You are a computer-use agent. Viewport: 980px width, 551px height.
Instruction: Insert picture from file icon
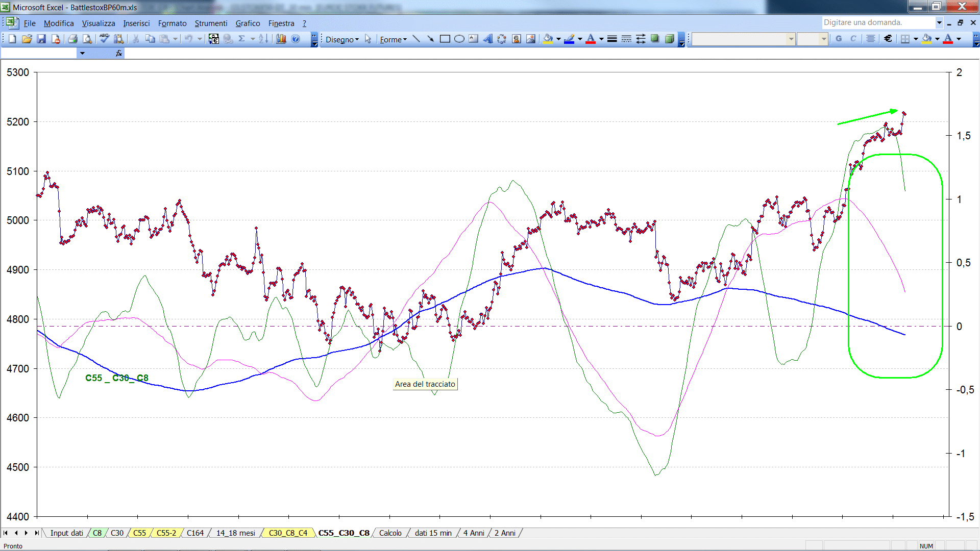pyautogui.click(x=531, y=39)
